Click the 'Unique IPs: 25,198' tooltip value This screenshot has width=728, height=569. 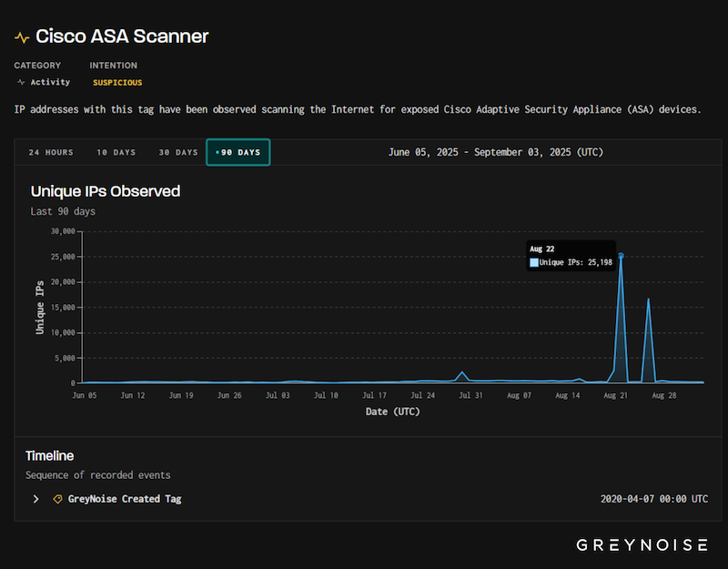576,262
